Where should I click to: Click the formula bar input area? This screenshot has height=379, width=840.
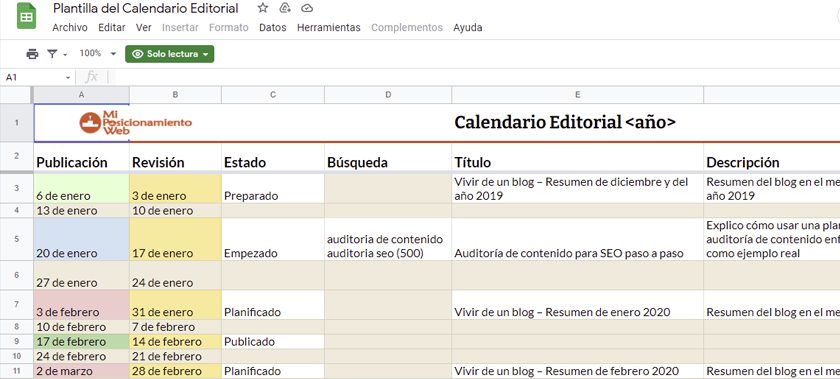point(477,77)
